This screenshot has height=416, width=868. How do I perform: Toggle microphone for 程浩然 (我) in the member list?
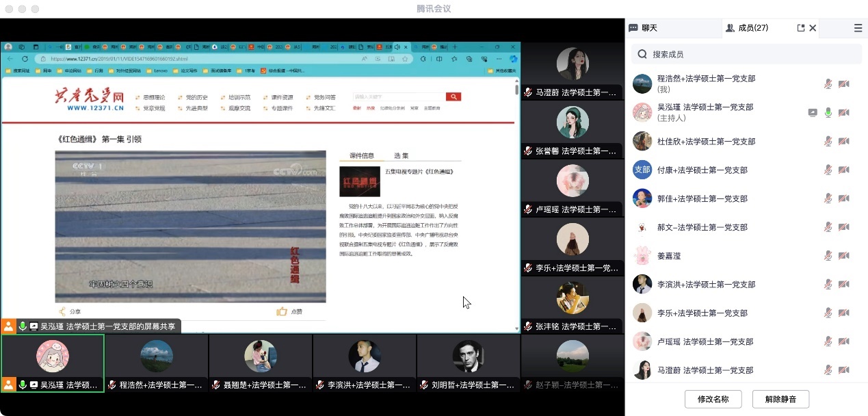[x=828, y=84]
